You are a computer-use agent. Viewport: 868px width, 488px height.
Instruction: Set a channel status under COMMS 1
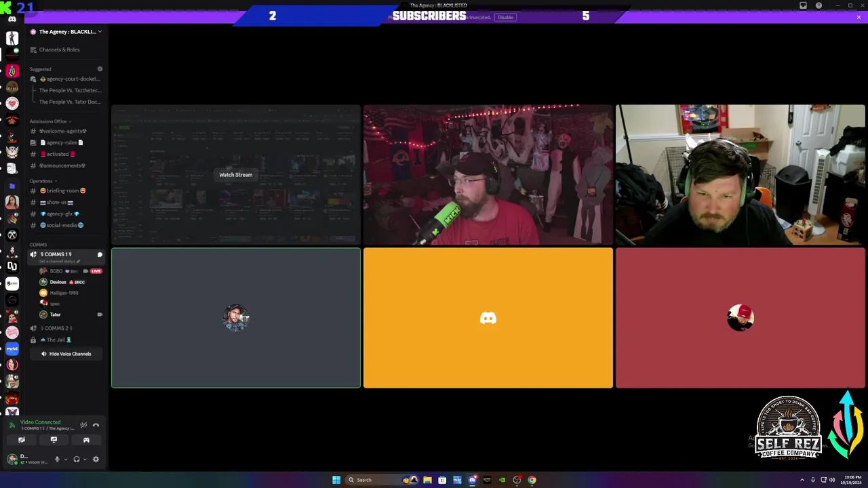tap(60, 261)
